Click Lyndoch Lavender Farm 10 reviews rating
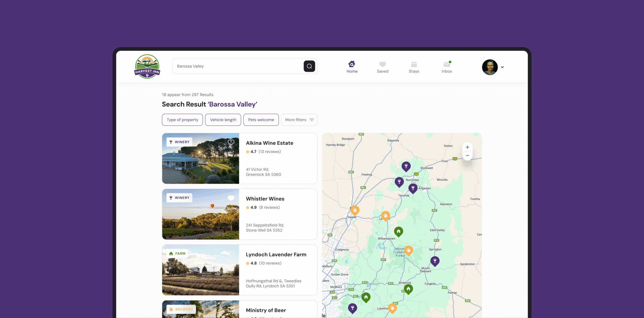The width and height of the screenshot is (644, 318). (x=264, y=263)
